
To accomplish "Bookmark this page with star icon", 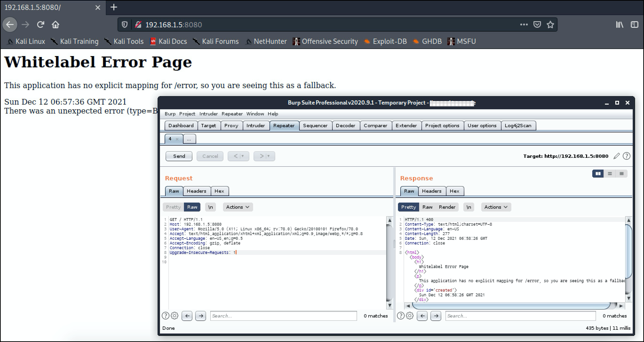I will pos(550,24).
